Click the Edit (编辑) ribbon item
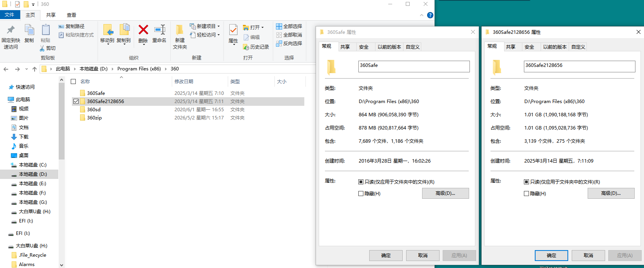This screenshot has width=644, height=268. (251, 37)
